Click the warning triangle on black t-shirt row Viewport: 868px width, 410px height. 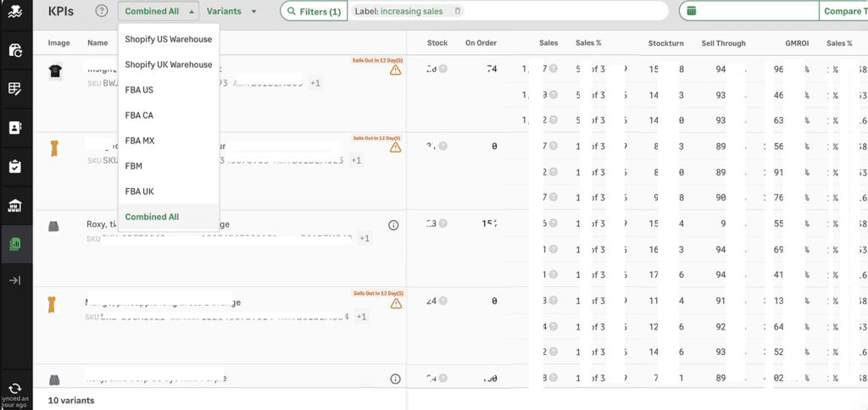(395, 69)
